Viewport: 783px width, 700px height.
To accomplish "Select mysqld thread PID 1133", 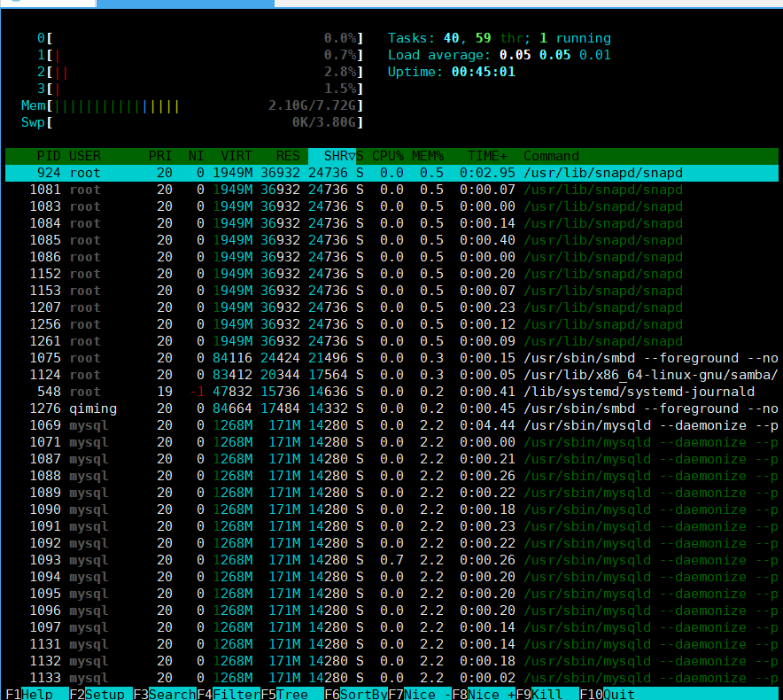I will point(391,678).
